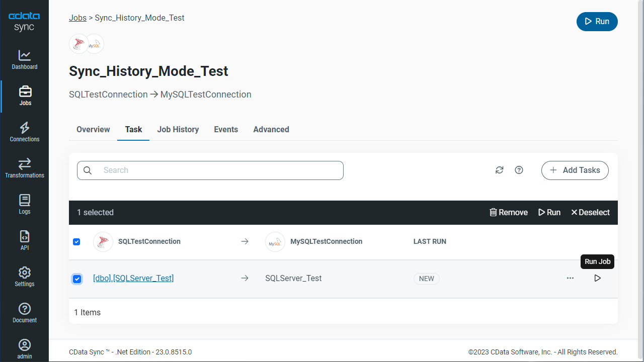Uncheck the select-all tasks checkbox
The height and width of the screenshot is (362, 644).
(76, 241)
